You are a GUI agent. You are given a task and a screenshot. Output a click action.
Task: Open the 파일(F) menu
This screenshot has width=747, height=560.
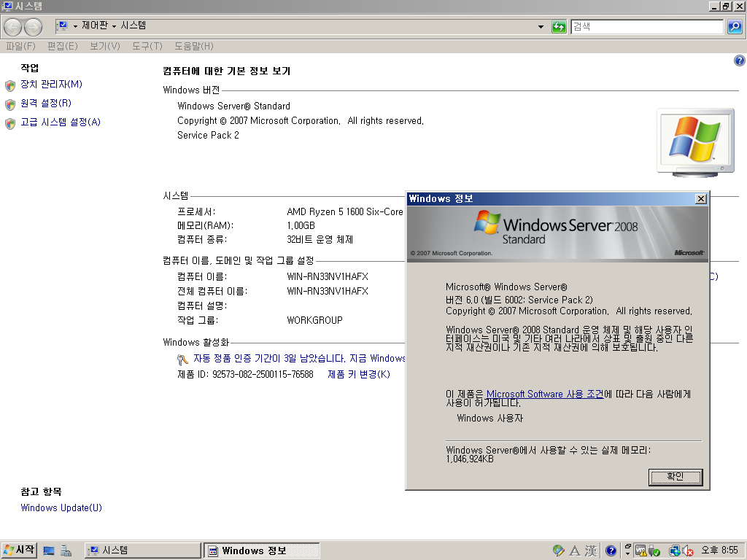point(20,46)
